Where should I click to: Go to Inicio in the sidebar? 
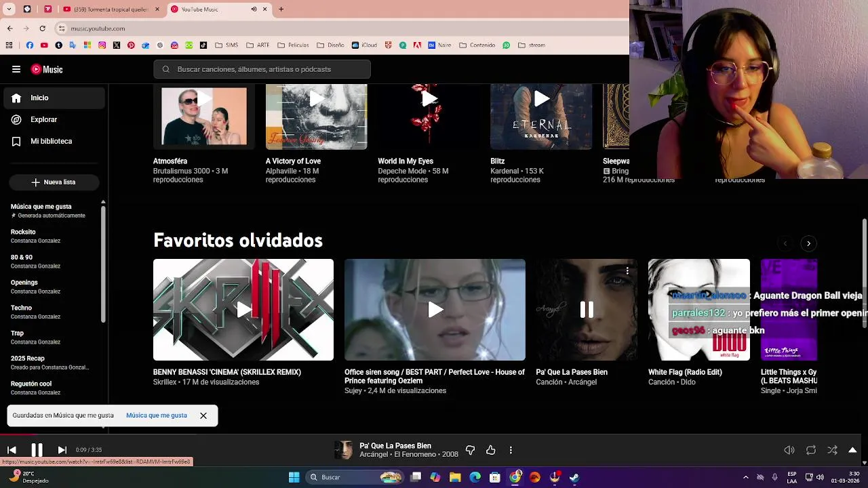[54, 98]
